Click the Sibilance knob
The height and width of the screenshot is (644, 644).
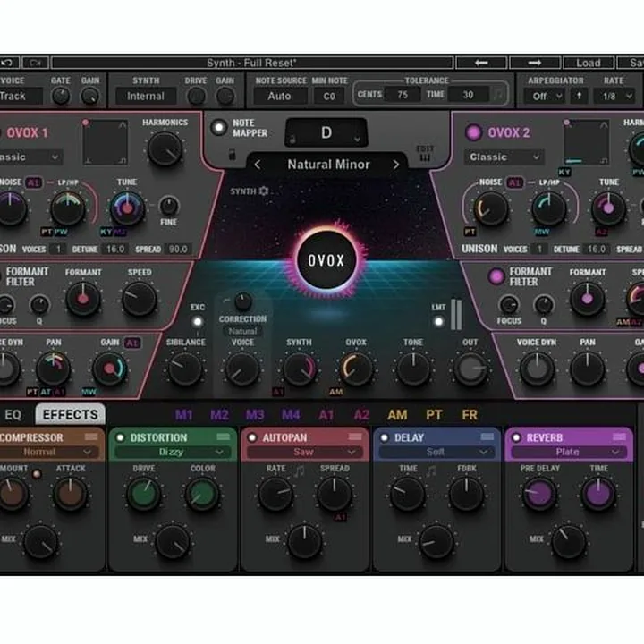185,369
